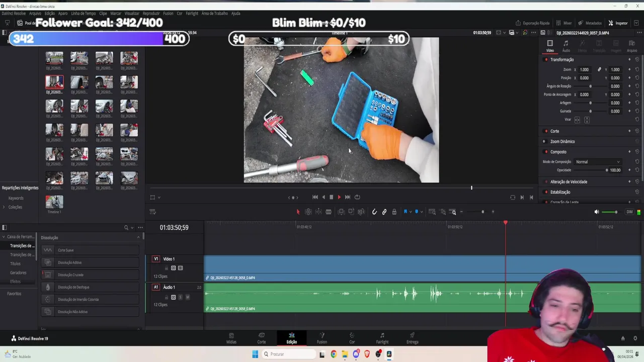Mute audio with the speaker icon
Image resolution: width=644 pixels, height=362 pixels.
click(597, 212)
